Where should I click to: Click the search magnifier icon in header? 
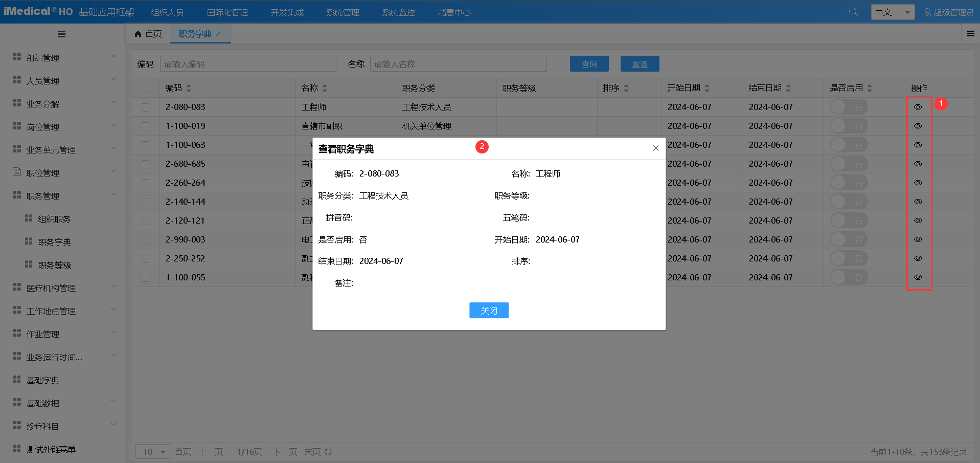coord(853,12)
